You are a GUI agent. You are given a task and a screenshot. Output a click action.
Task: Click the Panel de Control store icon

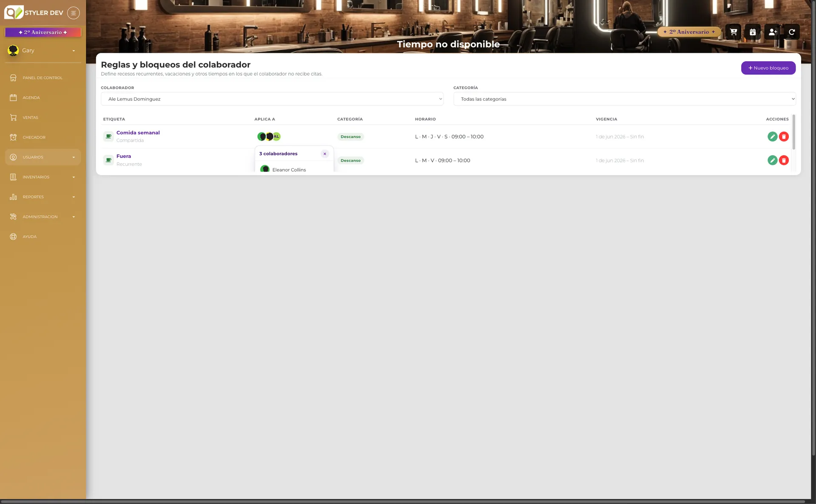pos(13,78)
